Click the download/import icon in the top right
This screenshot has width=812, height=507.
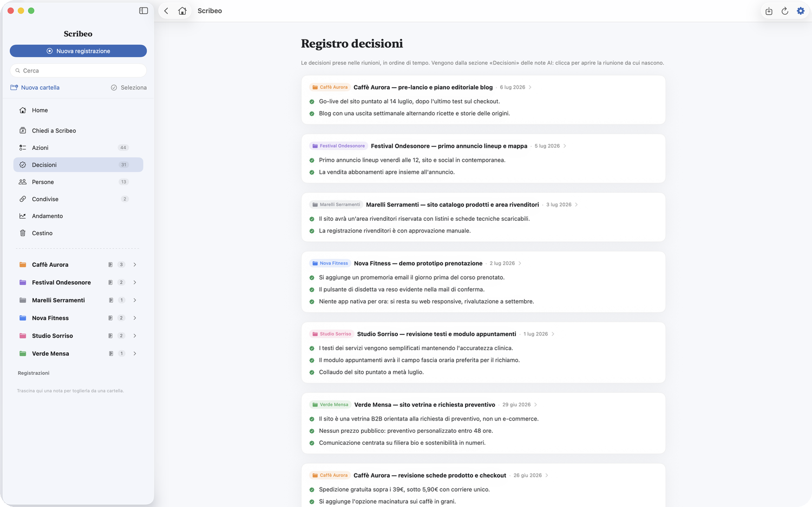pyautogui.click(x=769, y=11)
